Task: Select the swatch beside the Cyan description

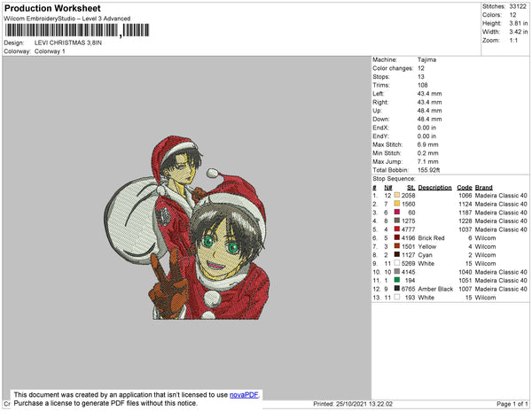Action: pos(397,255)
